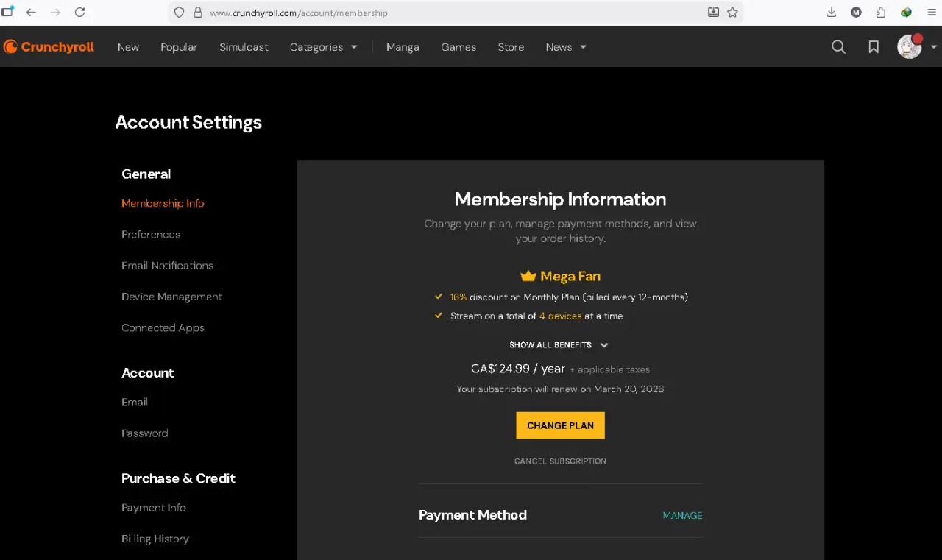
Task: Bookmark this page with star icon
Action: [x=732, y=13]
